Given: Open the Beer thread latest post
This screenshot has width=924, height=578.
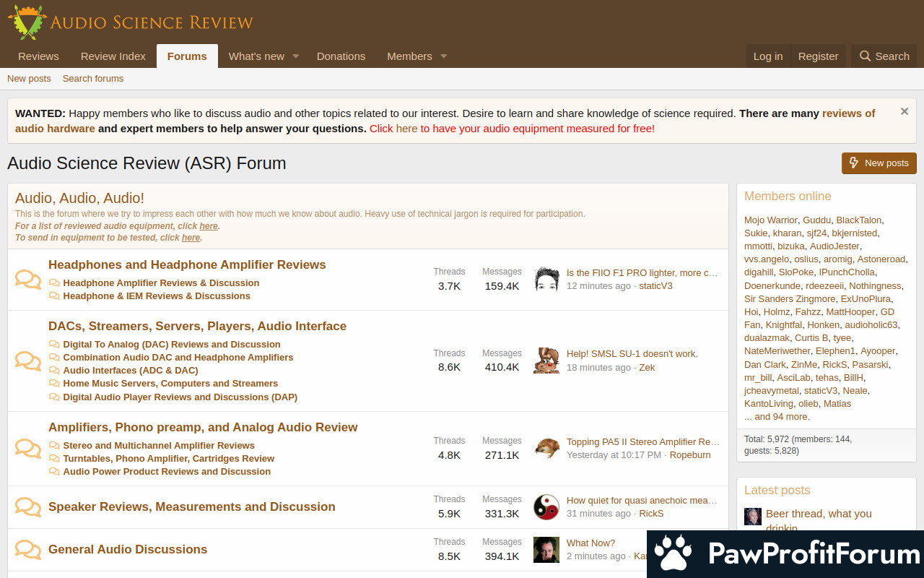Looking at the screenshot, I should point(819,514).
